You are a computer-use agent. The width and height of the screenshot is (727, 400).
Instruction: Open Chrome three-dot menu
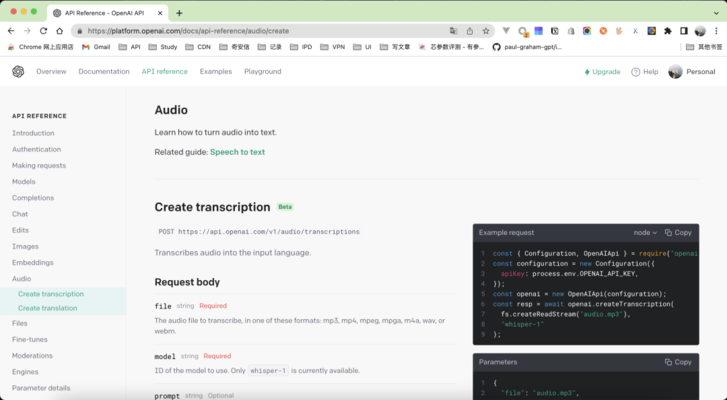pos(716,31)
